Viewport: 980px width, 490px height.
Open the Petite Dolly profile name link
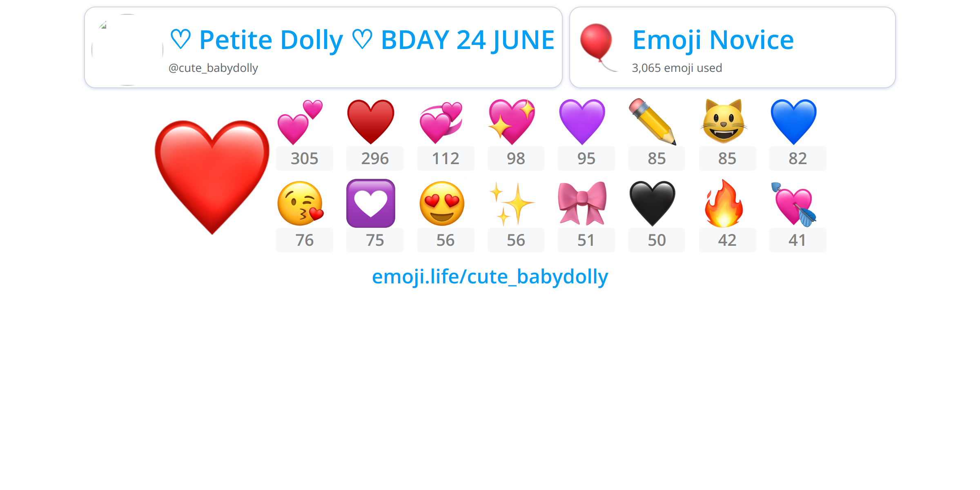coord(362,40)
